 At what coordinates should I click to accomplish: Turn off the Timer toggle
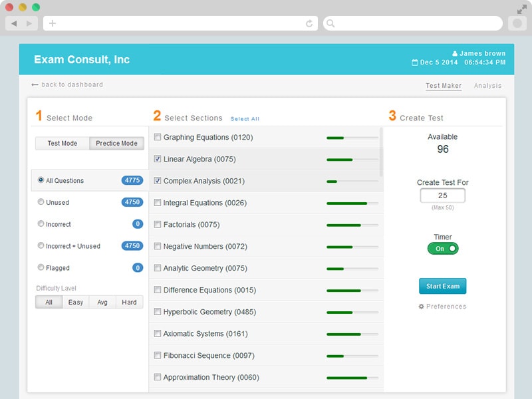pos(443,249)
